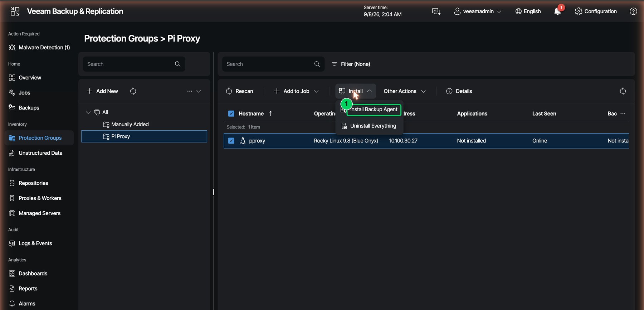Choose Install Backup Agent
644x310 pixels.
(374, 110)
